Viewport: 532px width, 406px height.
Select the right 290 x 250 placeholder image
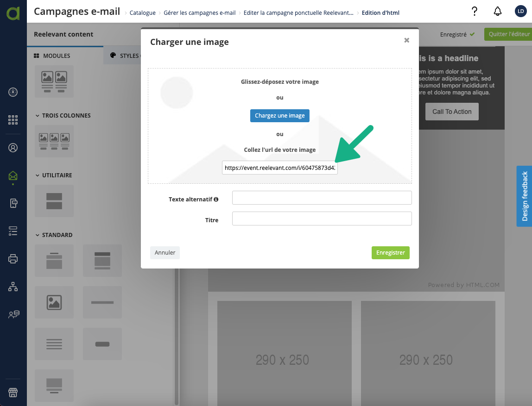[428, 353]
